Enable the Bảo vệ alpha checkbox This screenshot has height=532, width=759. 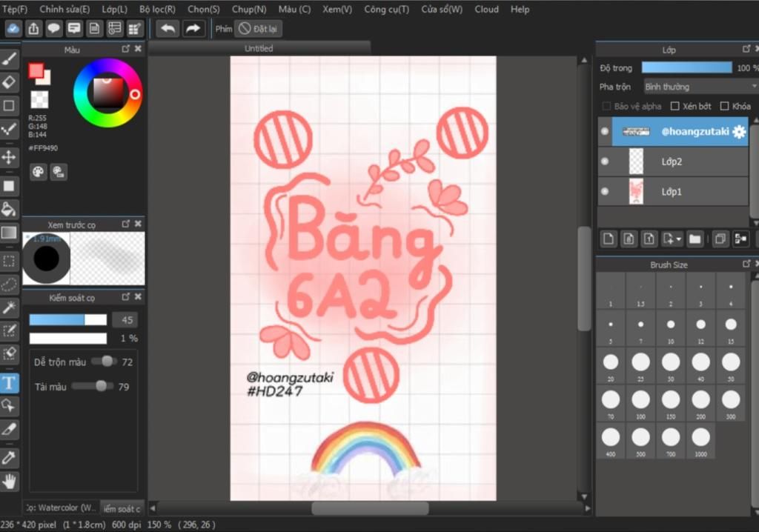pyautogui.click(x=606, y=106)
